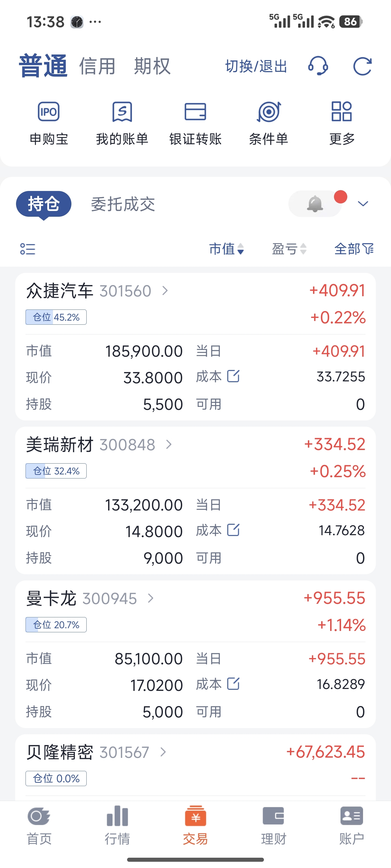Tap the notification bell button
Viewport: 391px width, 868px height.
click(x=315, y=204)
